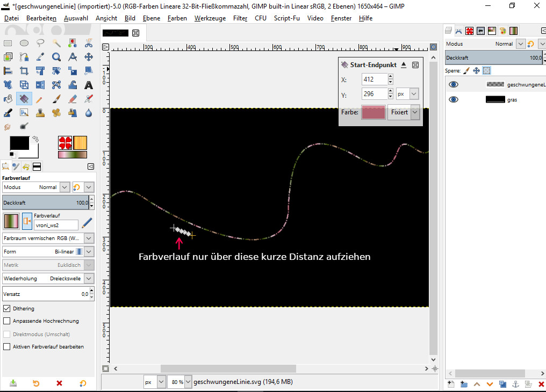The image size is (546, 392).
Task: Select the Zoom magnifier tool
Action: [56, 57]
